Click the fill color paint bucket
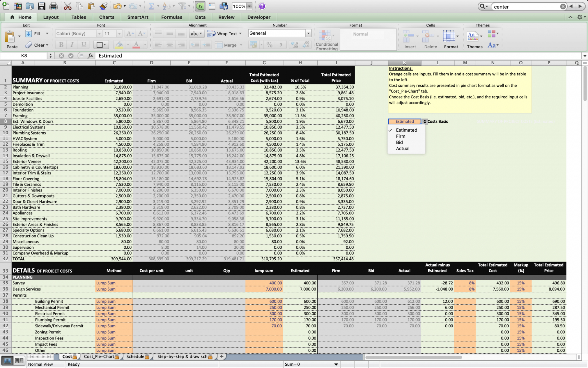This screenshot has height=368, width=588. pos(119,45)
